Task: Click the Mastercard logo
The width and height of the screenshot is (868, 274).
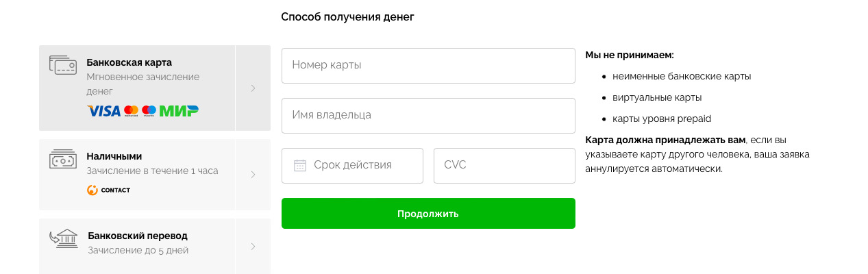Action: click(132, 111)
